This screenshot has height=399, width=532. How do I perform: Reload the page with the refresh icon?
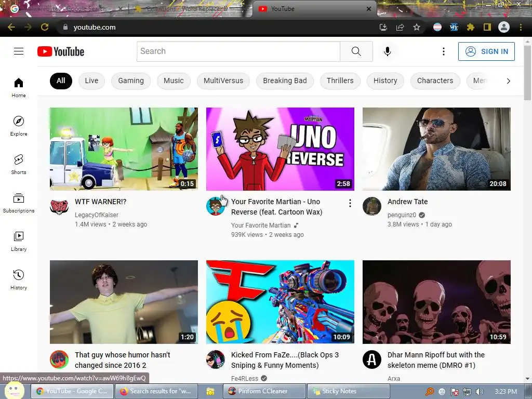45,27
